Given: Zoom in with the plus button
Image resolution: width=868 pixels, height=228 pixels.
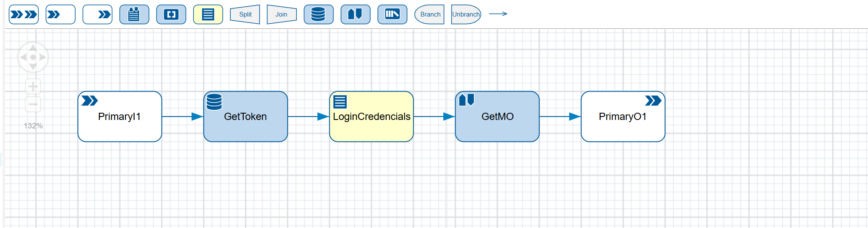Looking at the screenshot, I should point(33,86).
